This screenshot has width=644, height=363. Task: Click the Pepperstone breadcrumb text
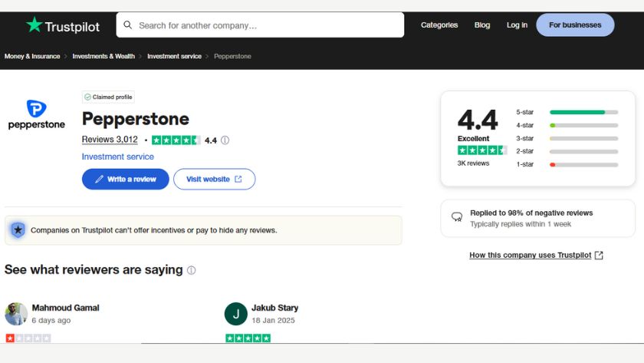point(232,56)
